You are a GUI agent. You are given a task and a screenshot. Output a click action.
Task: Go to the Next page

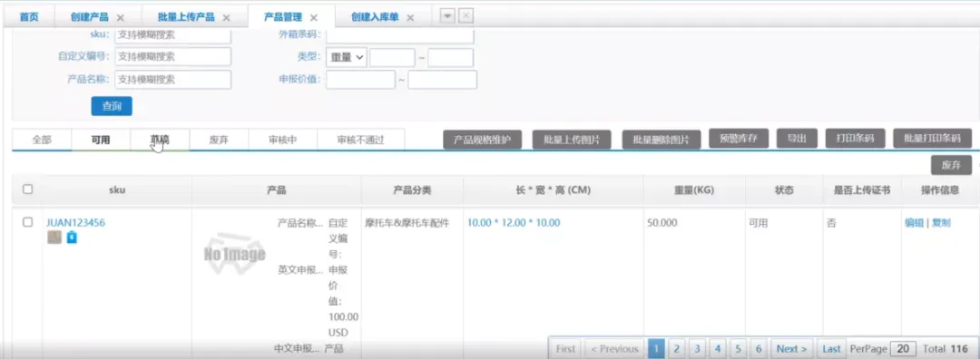click(792, 348)
